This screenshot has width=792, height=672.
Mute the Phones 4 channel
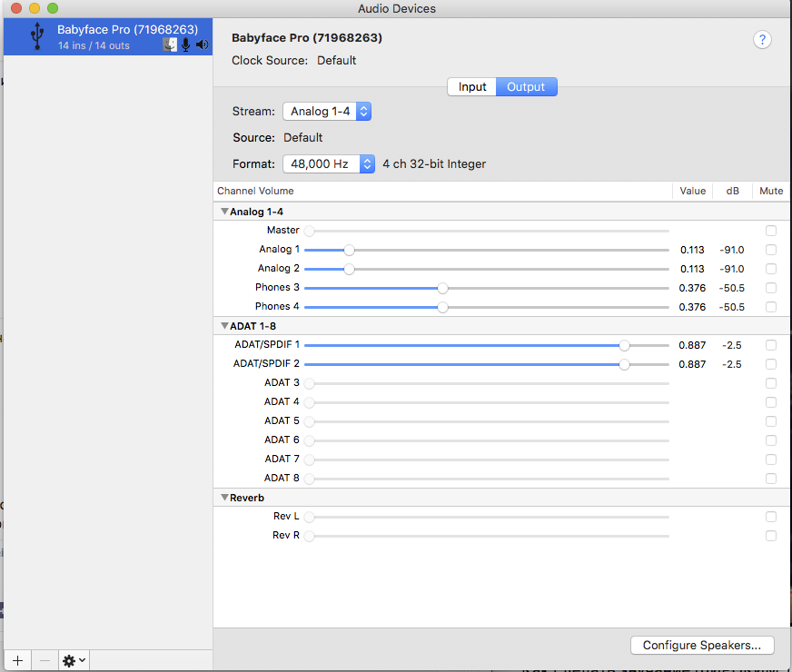point(771,307)
